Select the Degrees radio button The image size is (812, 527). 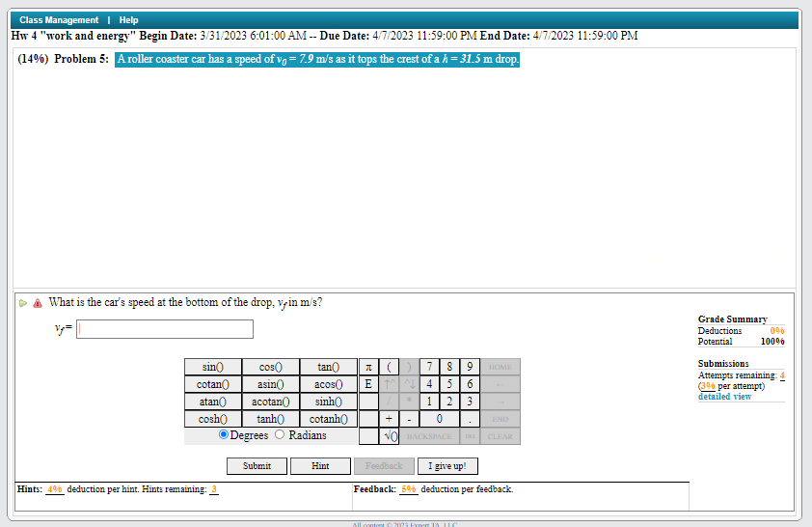click(x=223, y=434)
